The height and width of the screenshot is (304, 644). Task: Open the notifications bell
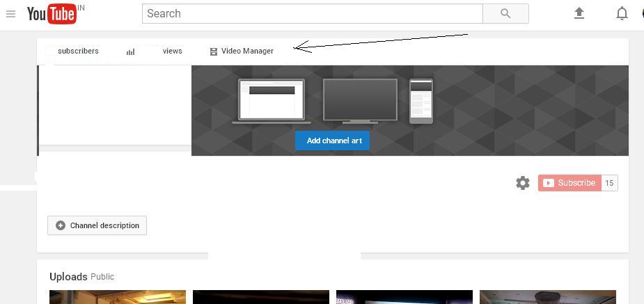click(622, 13)
